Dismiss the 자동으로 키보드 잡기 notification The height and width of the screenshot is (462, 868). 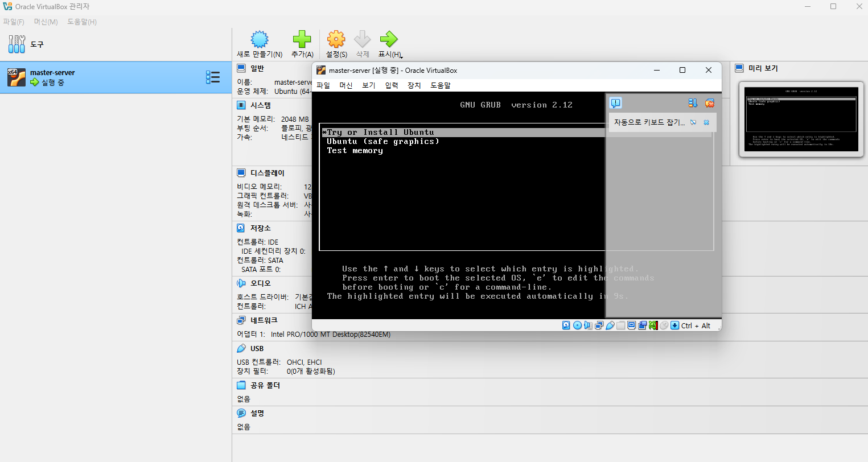coord(706,122)
